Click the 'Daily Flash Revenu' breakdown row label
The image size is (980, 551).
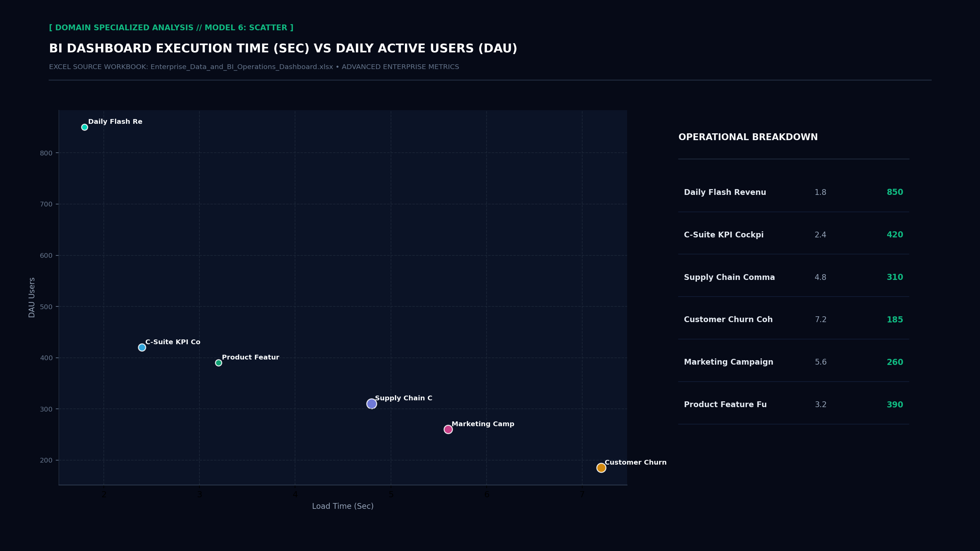[x=725, y=193]
